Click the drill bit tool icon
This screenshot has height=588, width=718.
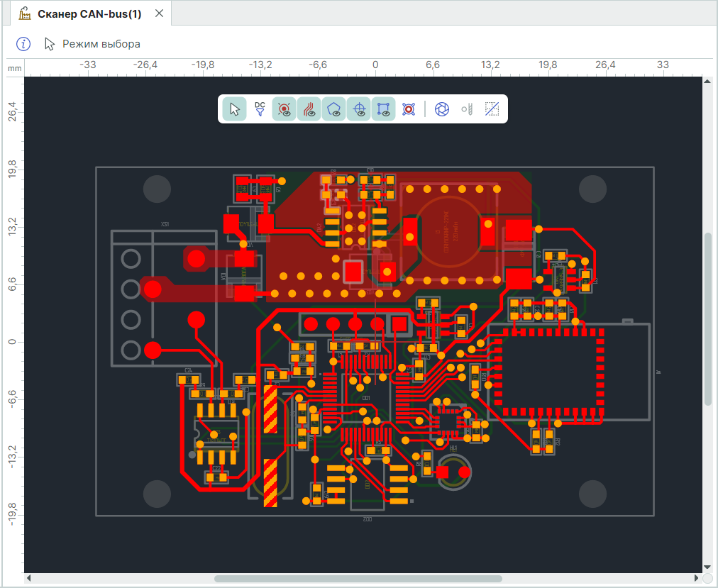click(x=467, y=109)
